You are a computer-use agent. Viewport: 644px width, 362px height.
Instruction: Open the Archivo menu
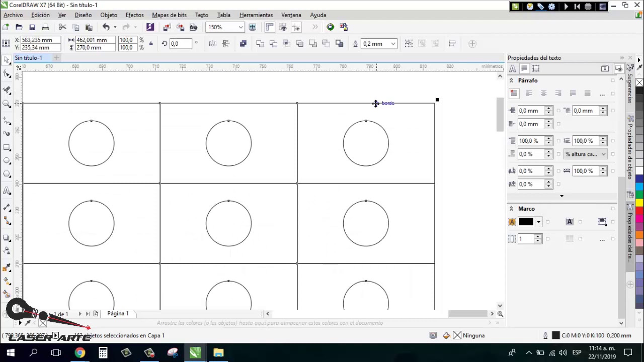tap(13, 15)
